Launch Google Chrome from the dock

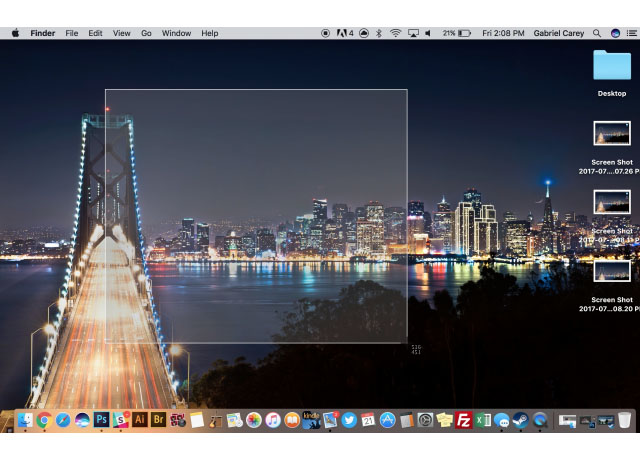point(44,420)
